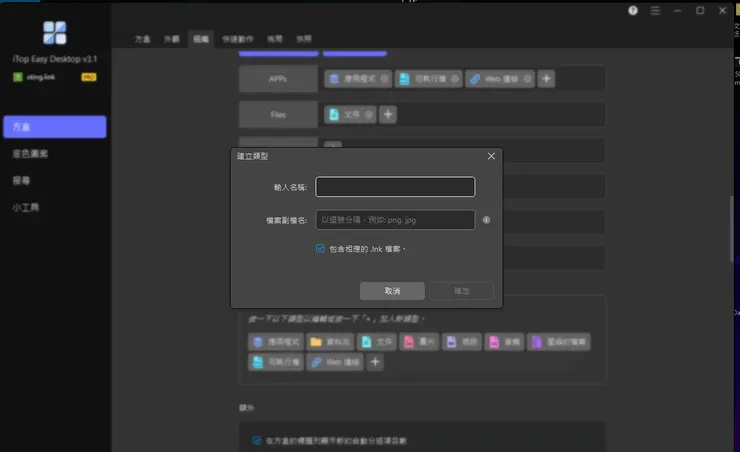Select the magenta 音樂 audio type
The width and height of the screenshot is (740, 452).
[504, 342]
